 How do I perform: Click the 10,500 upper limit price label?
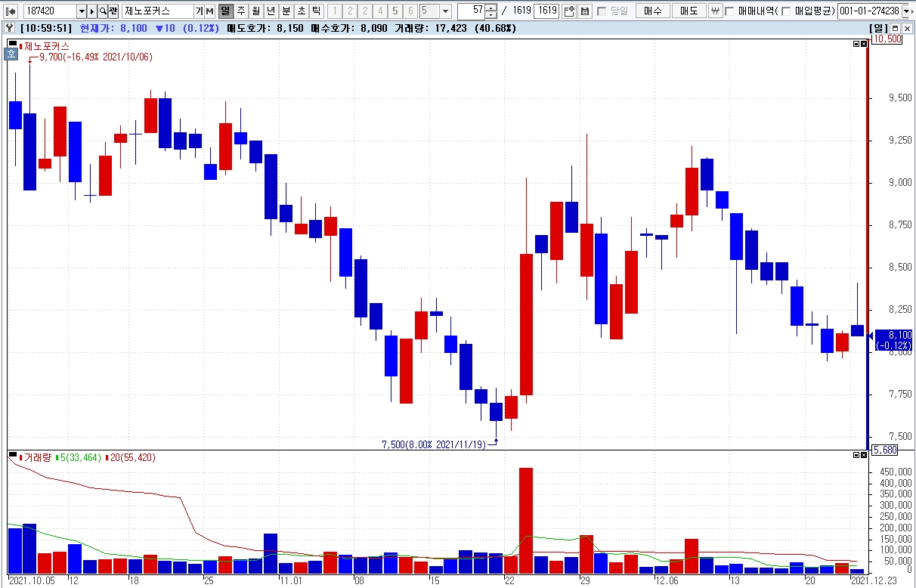(x=887, y=39)
